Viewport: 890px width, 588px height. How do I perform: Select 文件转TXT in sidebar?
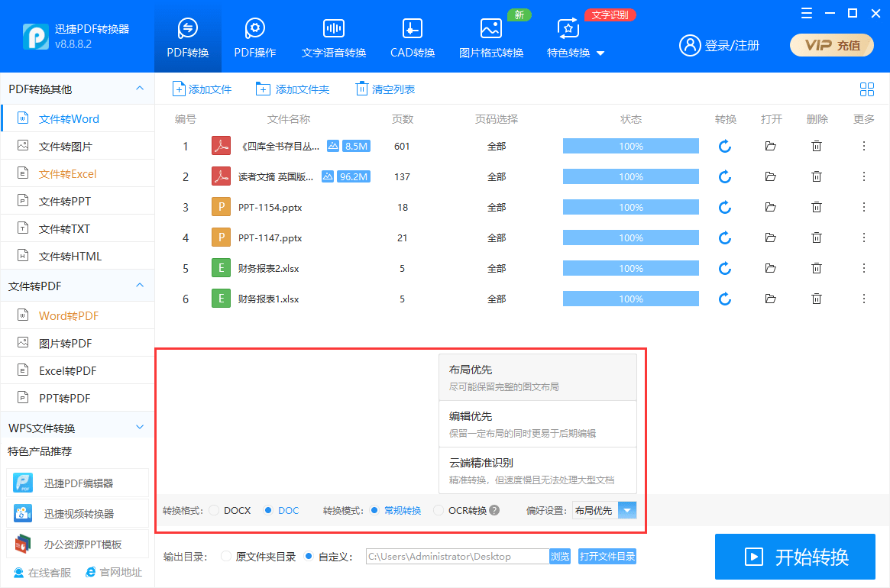pos(78,229)
